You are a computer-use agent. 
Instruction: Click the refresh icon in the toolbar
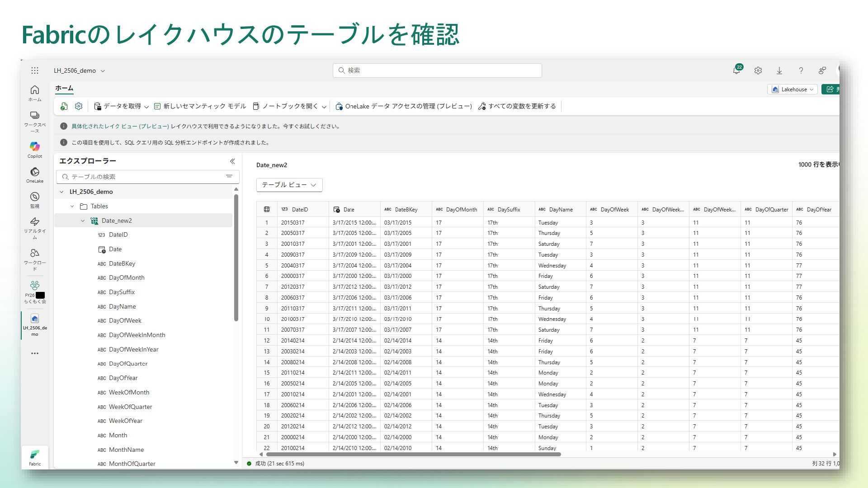pyautogui.click(x=64, y=106)
